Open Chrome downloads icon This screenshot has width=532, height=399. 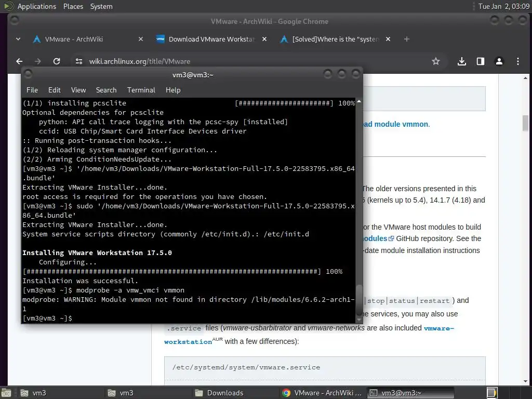461,61
